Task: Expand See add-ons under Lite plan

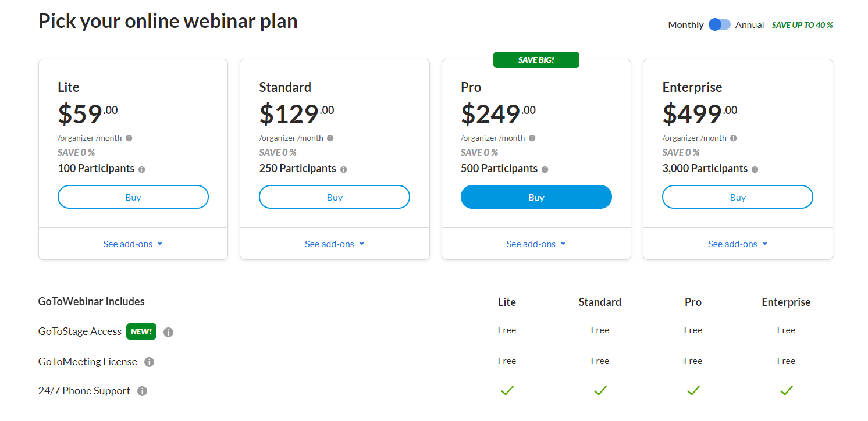Action: click(x=133, y=244)
